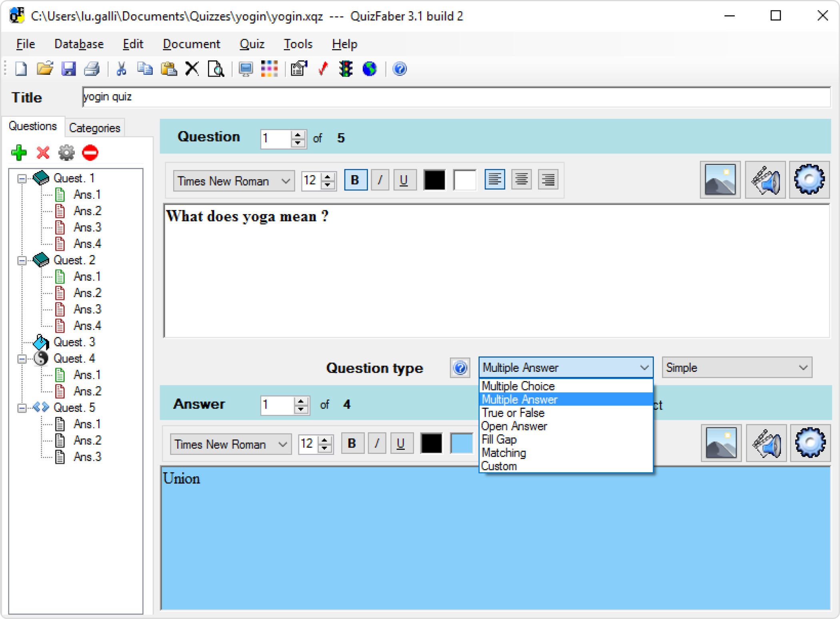Click the Questions tab
The height and width of the screenshot is (619, 840).
tap(33, 126)
